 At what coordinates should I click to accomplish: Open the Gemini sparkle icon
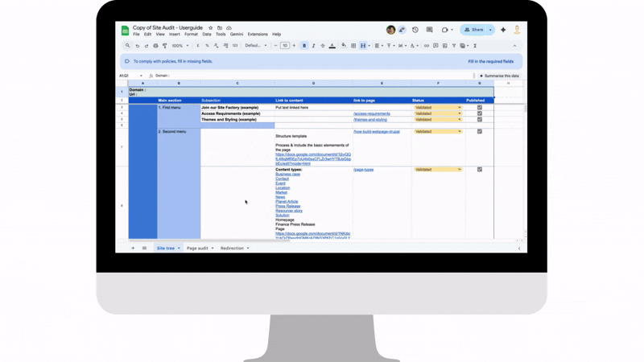pyautogui.click(x=503, y=30)
